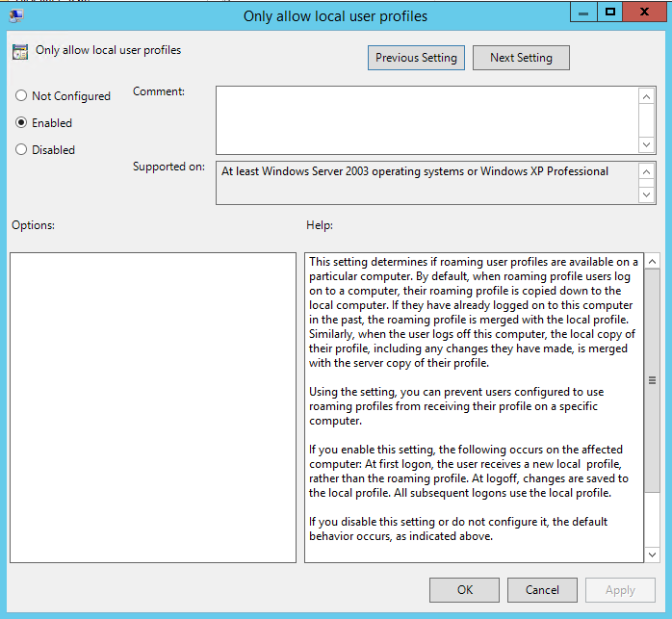Select the Not Configured radio button
Image resolution: width=672 pixels, height=619 pixels.
click(21, 95)
